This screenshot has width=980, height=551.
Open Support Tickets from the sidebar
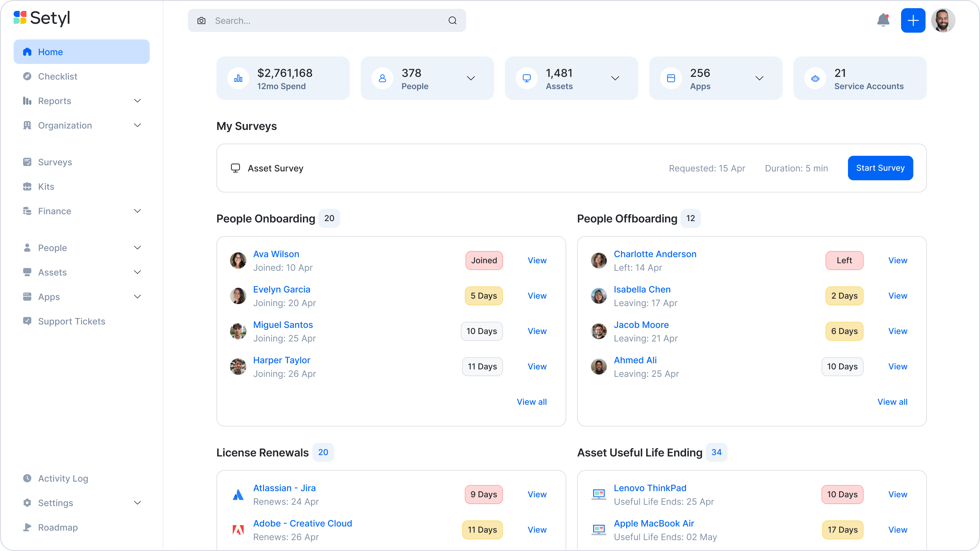coord(71,321)
